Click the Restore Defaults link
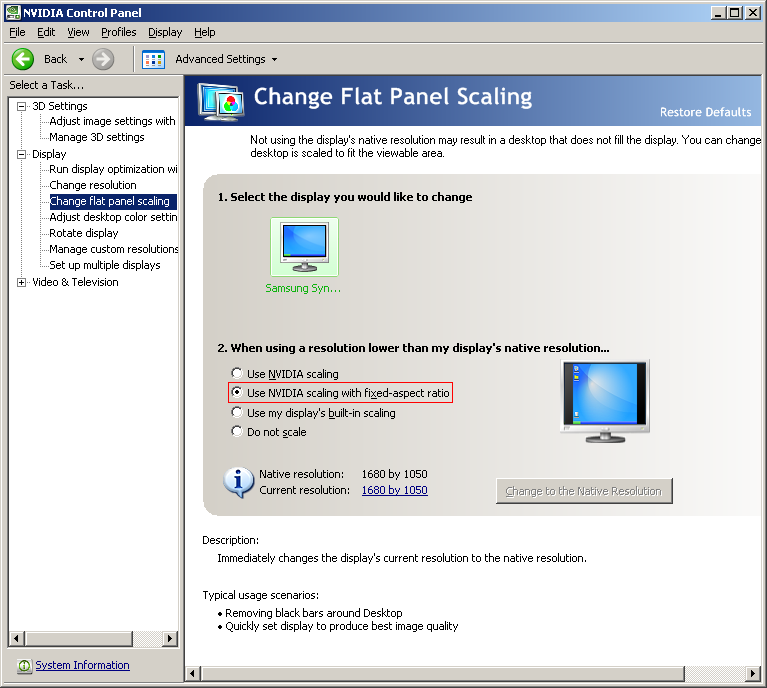The height and width of the screenshot is (688, 767). click(x=705, y=112)
